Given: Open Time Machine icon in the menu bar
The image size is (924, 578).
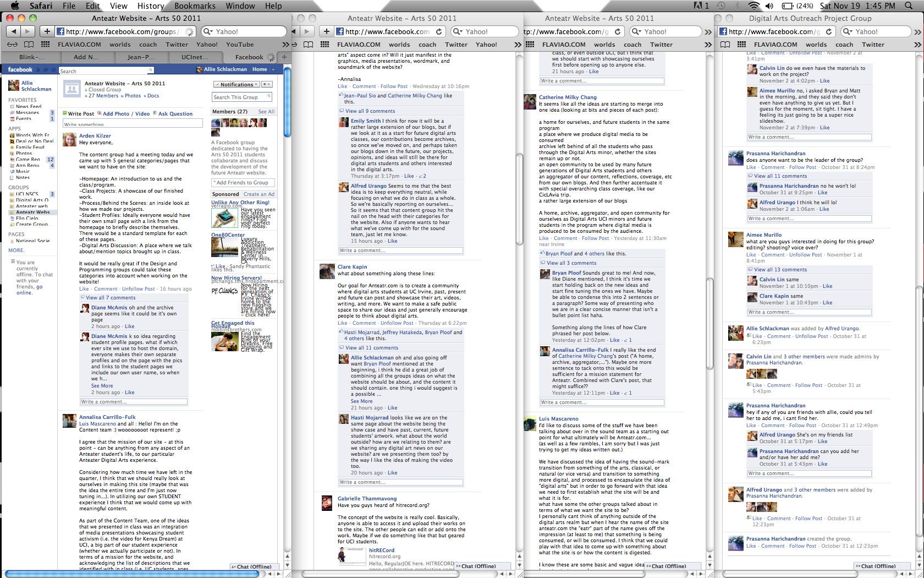Looking at the screenshot, I should [x=721, y=6].
